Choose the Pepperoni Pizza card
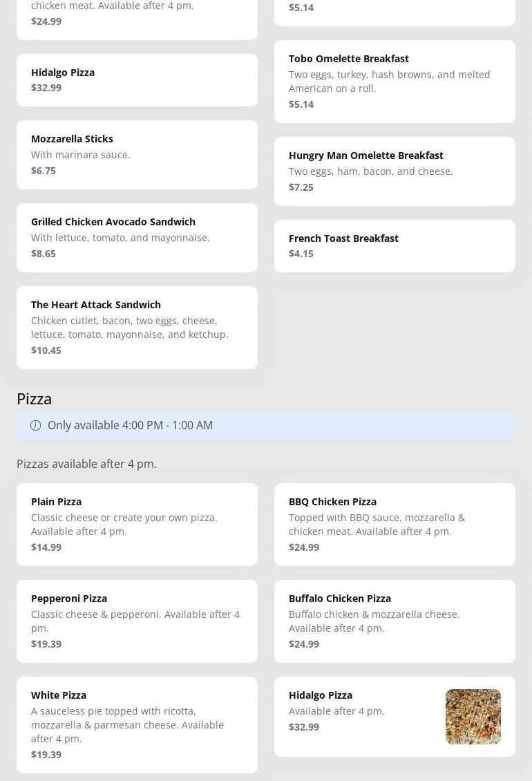This screenshot has width=532, height=781. (137, 621)
